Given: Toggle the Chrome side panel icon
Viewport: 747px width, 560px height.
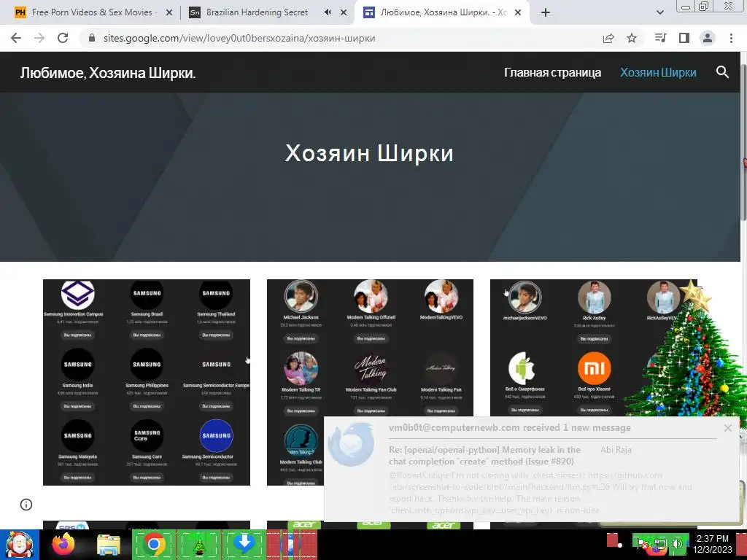Looking at the screenshot, I should (684, 38).
